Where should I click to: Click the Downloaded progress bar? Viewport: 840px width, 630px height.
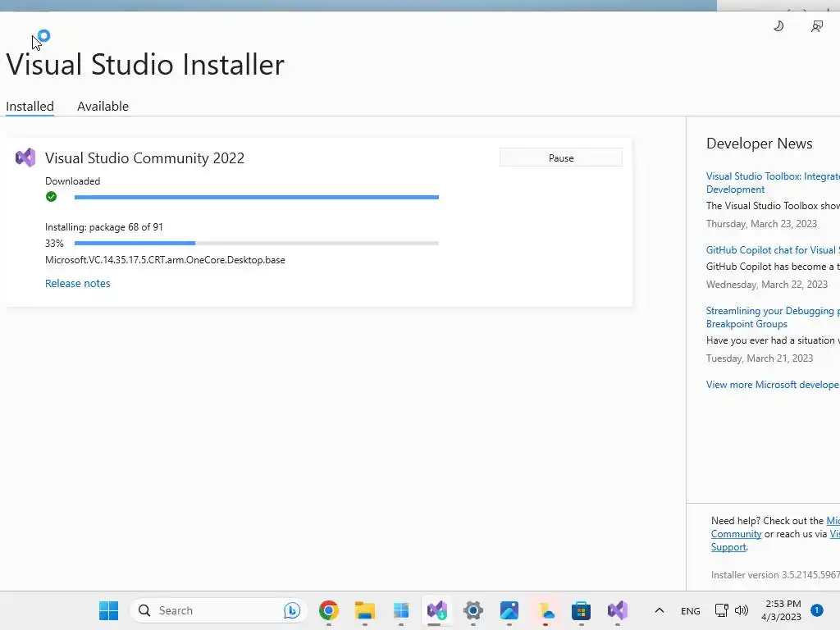point(257,197)
